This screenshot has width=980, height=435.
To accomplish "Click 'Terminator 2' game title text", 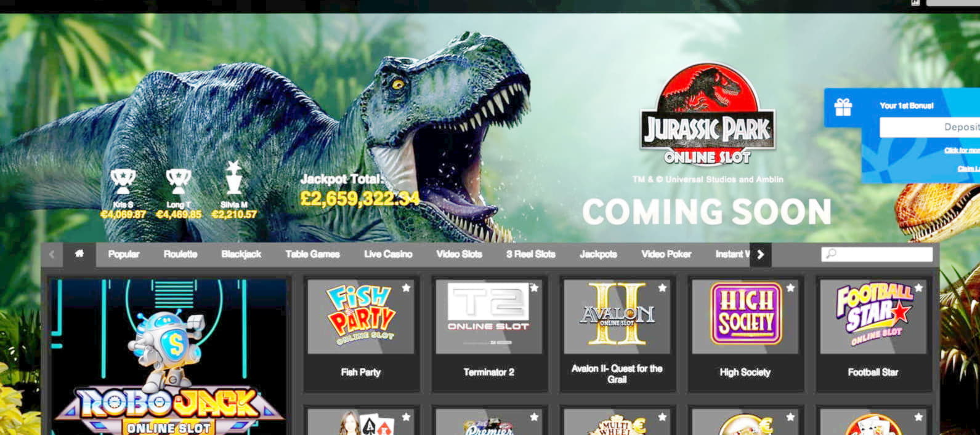I will coord(489,372).
